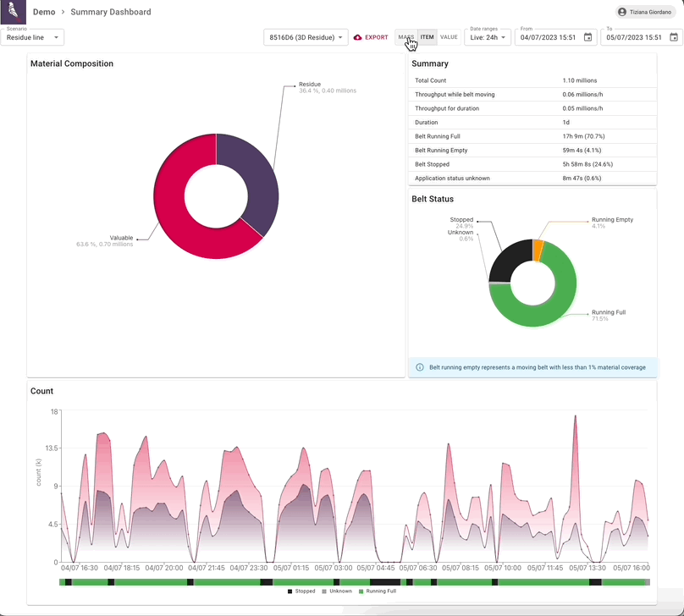The width and height of the screenshot is (684, 616).
Task: Click the info icon in belt running empty note
Action: (420, 367)
